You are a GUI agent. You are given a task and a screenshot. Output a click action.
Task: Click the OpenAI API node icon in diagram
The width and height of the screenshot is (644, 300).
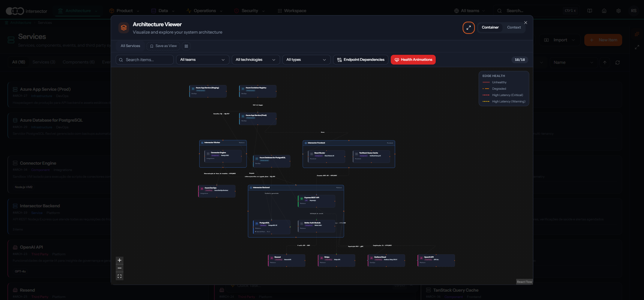point(421,258)
